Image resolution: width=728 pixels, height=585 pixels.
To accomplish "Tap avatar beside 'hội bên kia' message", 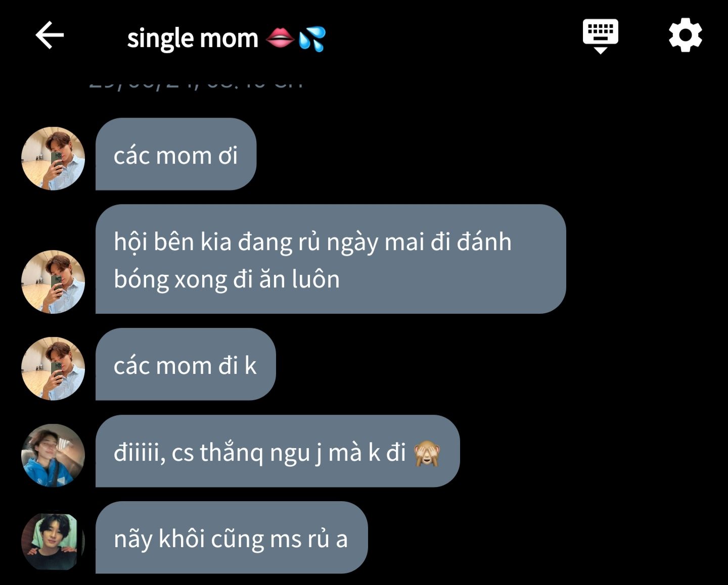I will point(53,282).
